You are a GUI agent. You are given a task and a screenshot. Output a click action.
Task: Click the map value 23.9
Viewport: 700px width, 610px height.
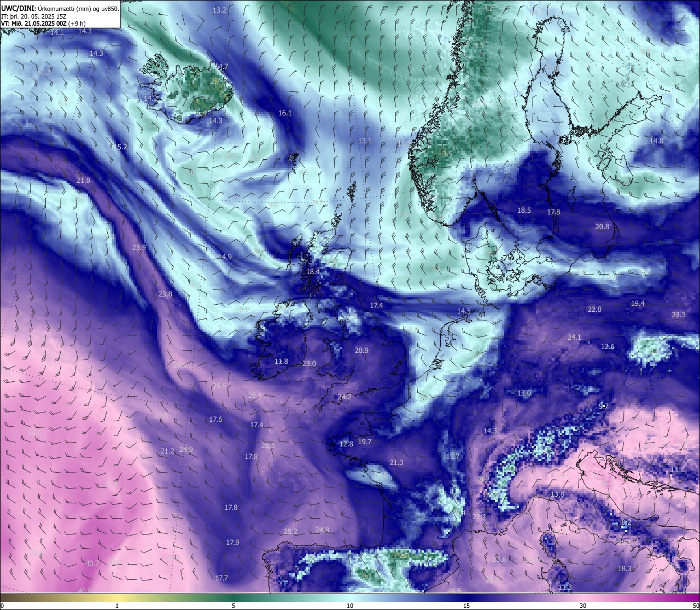point(139,248)
